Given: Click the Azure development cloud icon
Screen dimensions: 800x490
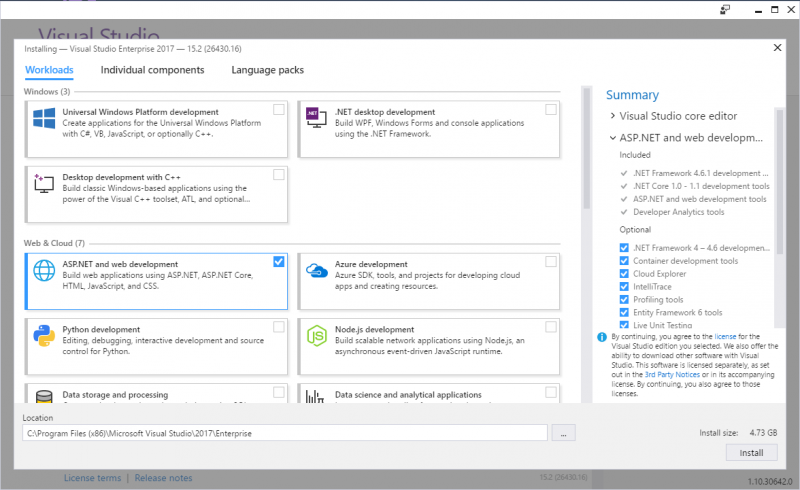Looking at the screenshot, I should click(x=316, y=270).
